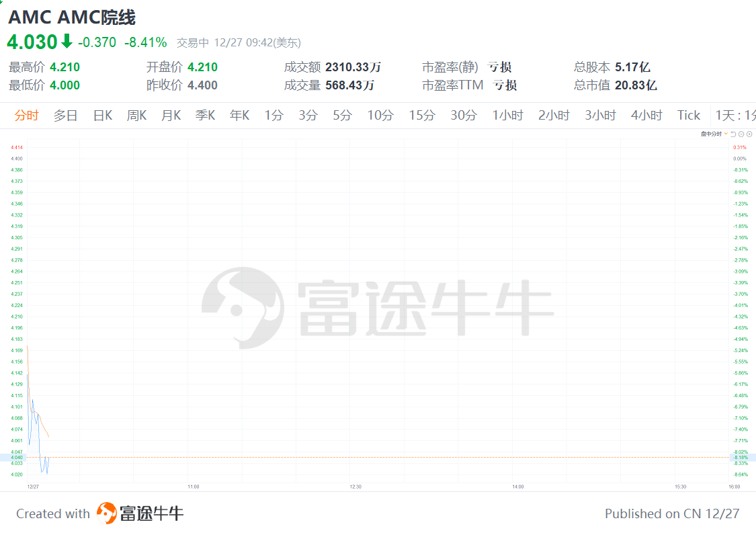This screenshot has width=756, height=535.
Task: Click the reset chart view arrow icon
Action: (733, 134)
